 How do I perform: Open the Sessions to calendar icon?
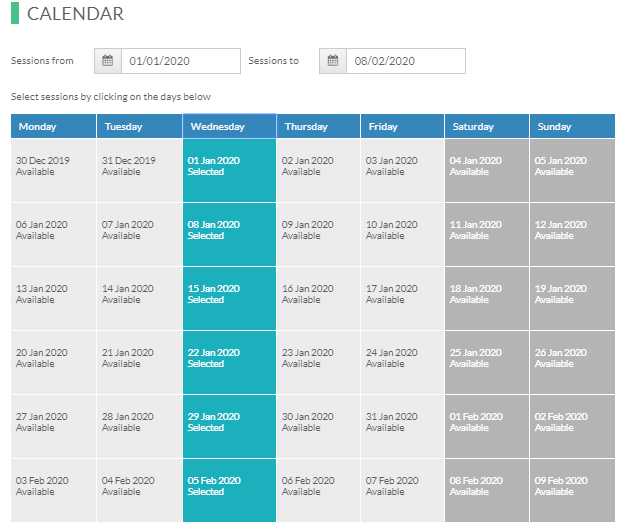tap(333, 61)
